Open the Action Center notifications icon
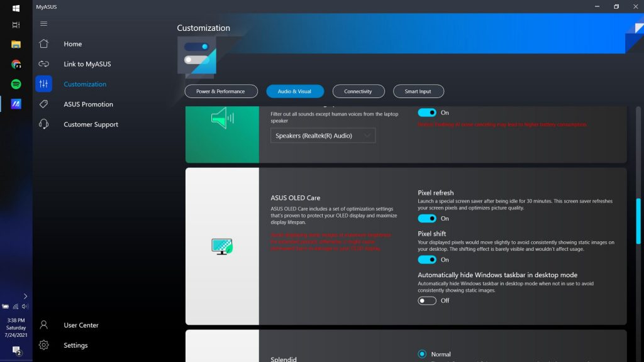 tap(16, 351)
